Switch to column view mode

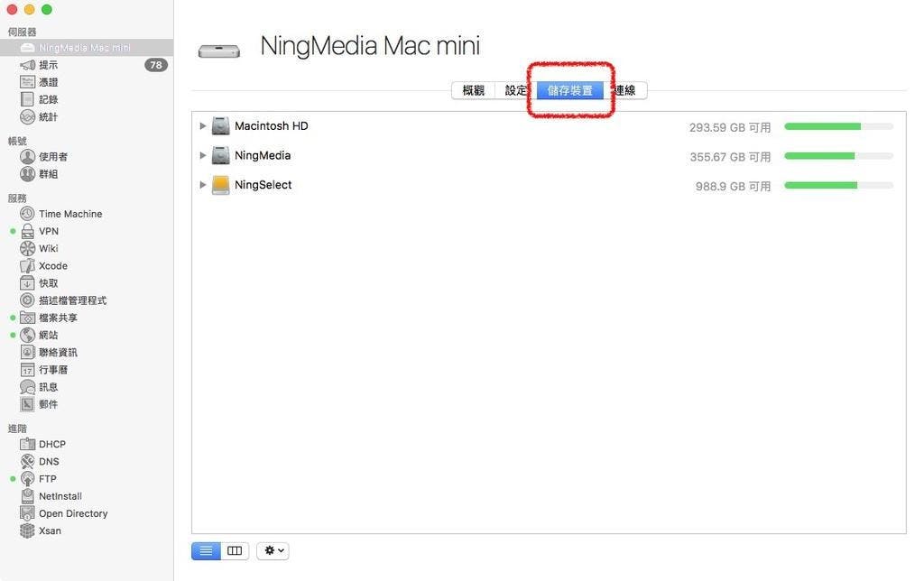click(x=235, y=550)
